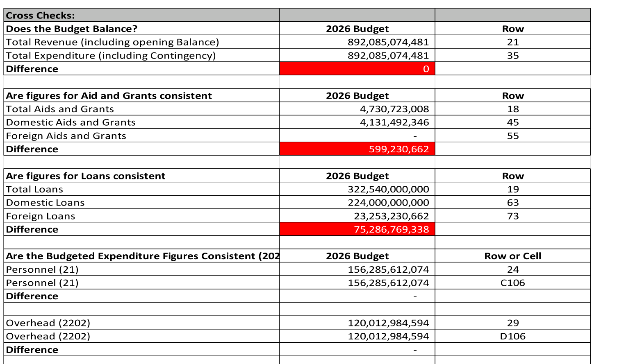Image resolution: width=617 pixels, height=364 pixels.
Task: Select the cell reference D106
Action: [513, 336]
